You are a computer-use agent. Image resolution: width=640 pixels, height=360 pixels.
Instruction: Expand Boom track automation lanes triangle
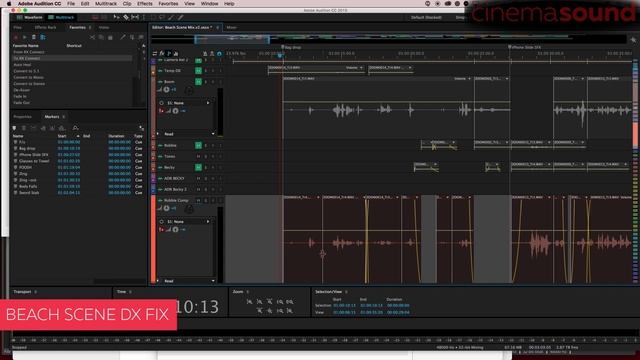tap(158, 134)
